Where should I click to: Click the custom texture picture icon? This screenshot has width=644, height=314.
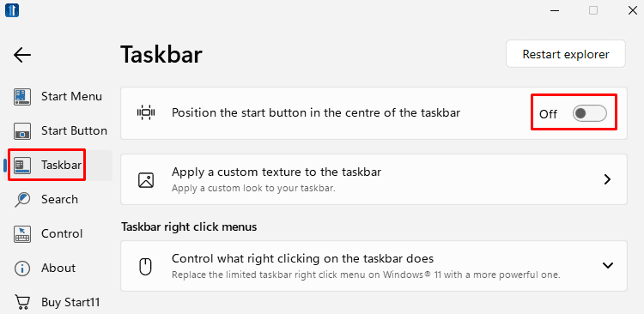coord(146,180)
